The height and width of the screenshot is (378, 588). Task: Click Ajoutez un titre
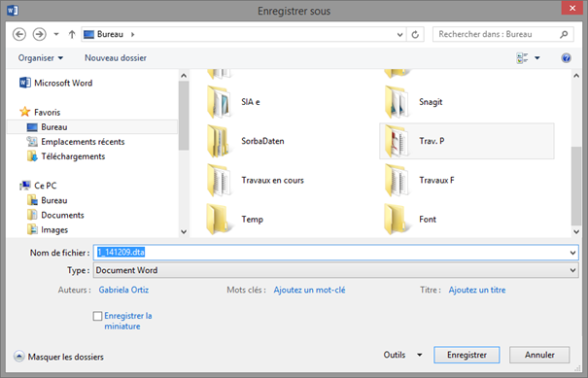click(x=477, y=290)
